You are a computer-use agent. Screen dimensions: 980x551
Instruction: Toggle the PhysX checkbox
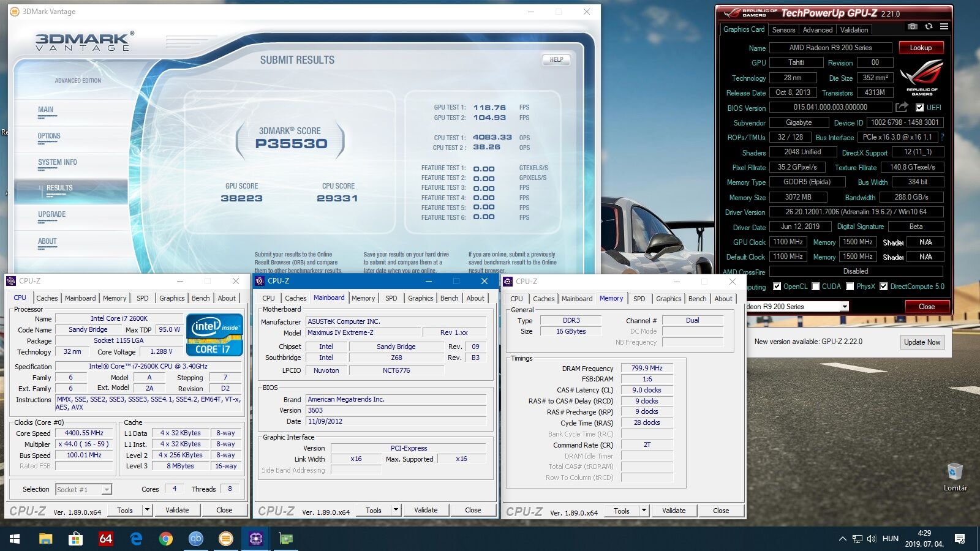click(850, 287)
